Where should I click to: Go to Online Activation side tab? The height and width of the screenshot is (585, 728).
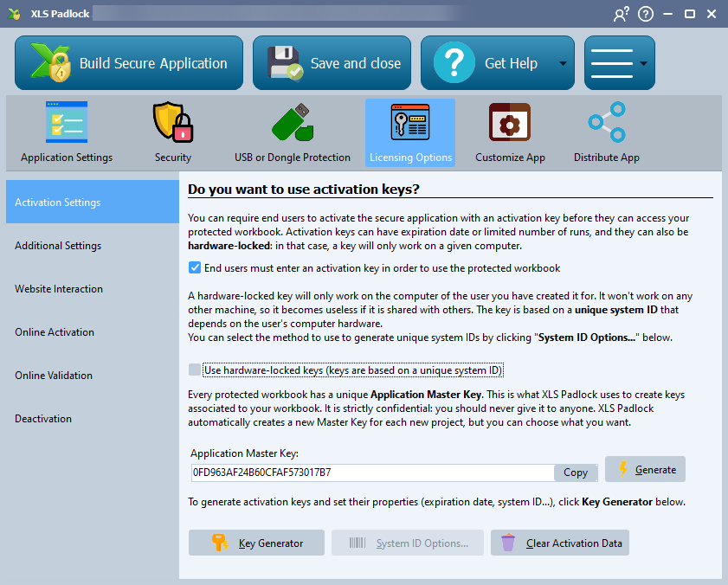pyautogui.click(x=55, y=332)
